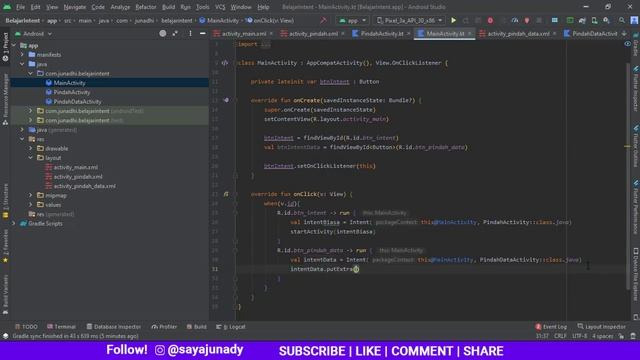This screenshot has height=360, width=640.
Task: Click the override gutter icon beside onCreate
Action: tap(226, 100)
